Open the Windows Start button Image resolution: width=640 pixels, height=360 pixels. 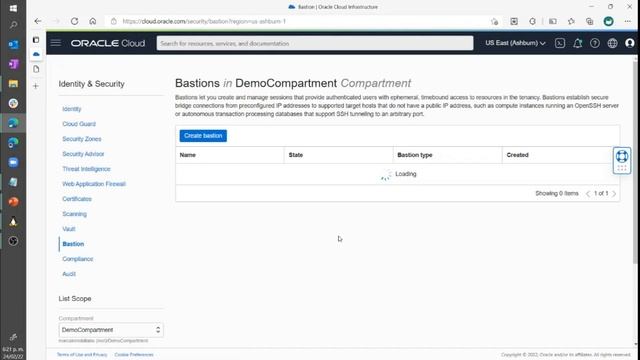(13, 8)
